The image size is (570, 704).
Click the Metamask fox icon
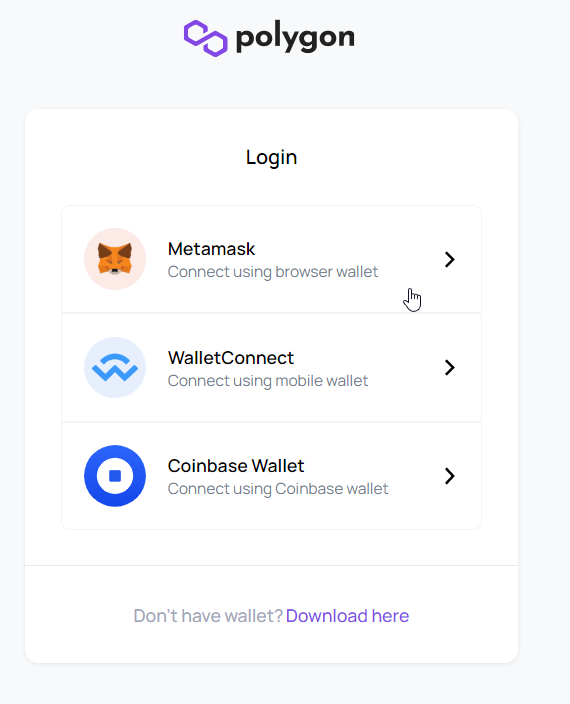coord(115,259)
